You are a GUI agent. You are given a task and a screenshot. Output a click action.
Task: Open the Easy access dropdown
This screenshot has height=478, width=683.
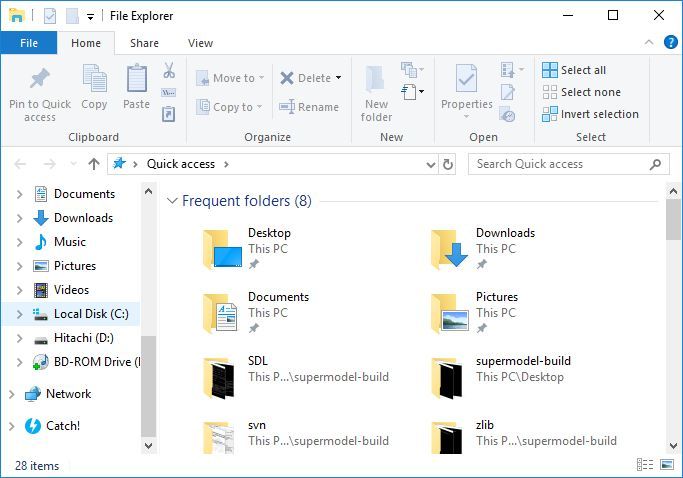click(412, 69)
